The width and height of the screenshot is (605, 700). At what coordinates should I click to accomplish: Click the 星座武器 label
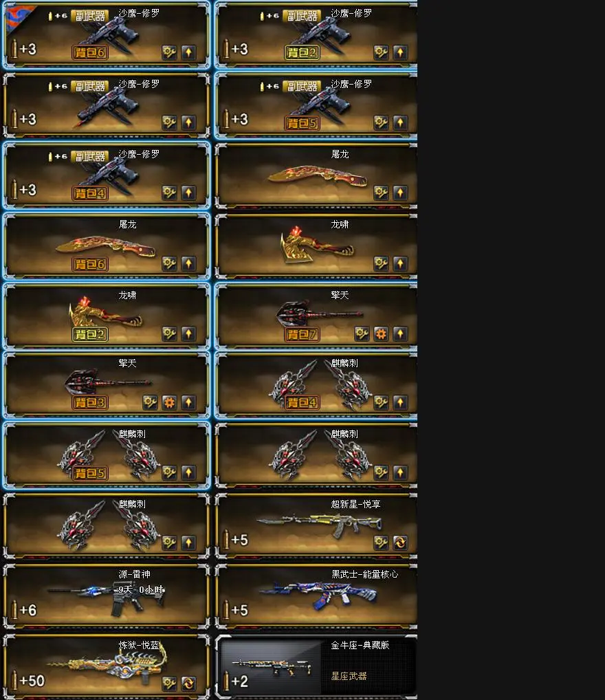(349, 676)
